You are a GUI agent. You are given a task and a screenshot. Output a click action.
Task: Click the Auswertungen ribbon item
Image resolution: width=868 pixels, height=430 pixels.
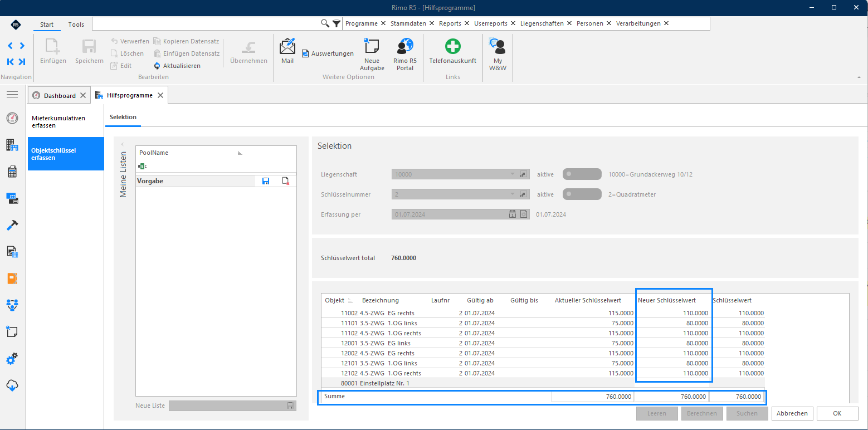[328, 53]
